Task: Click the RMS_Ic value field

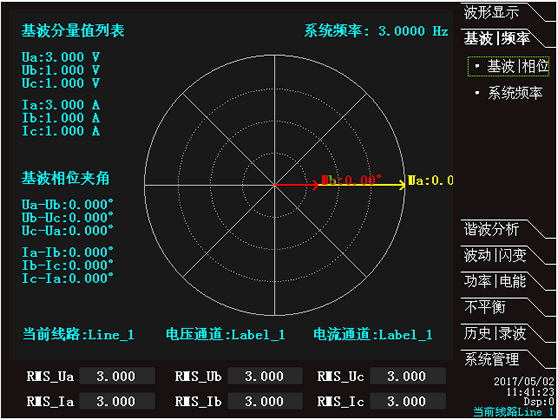Action: [407, 401]
